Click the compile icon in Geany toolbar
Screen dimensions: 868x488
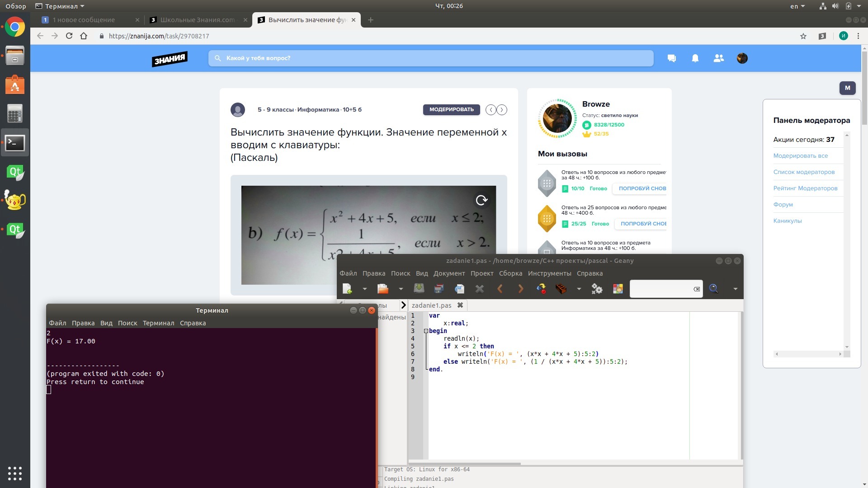pos(541,289)
